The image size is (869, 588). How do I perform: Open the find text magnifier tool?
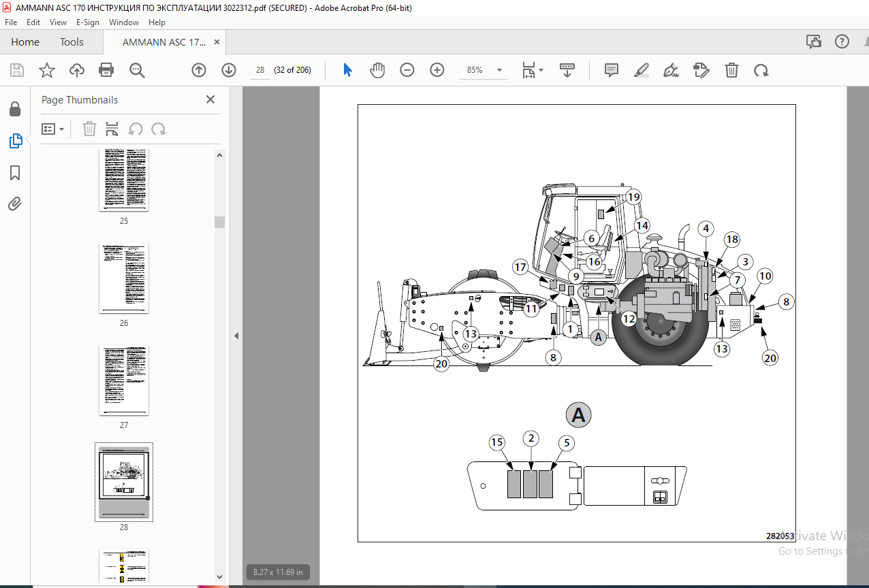[137, 70]
